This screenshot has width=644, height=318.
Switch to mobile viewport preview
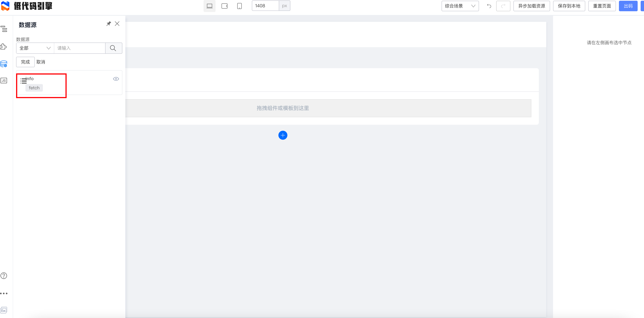(x=239, y=6)
